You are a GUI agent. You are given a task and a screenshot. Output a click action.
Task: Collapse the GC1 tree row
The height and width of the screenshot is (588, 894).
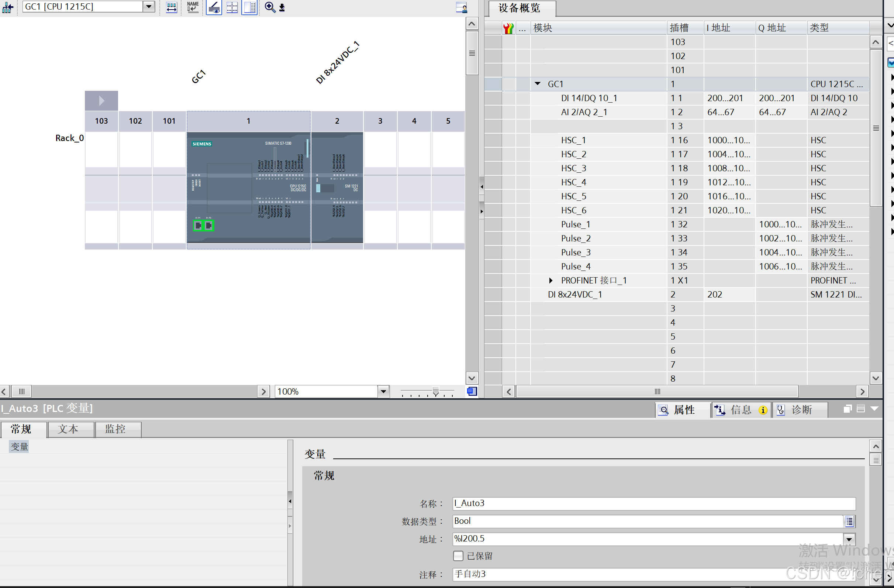pos(538,84)
